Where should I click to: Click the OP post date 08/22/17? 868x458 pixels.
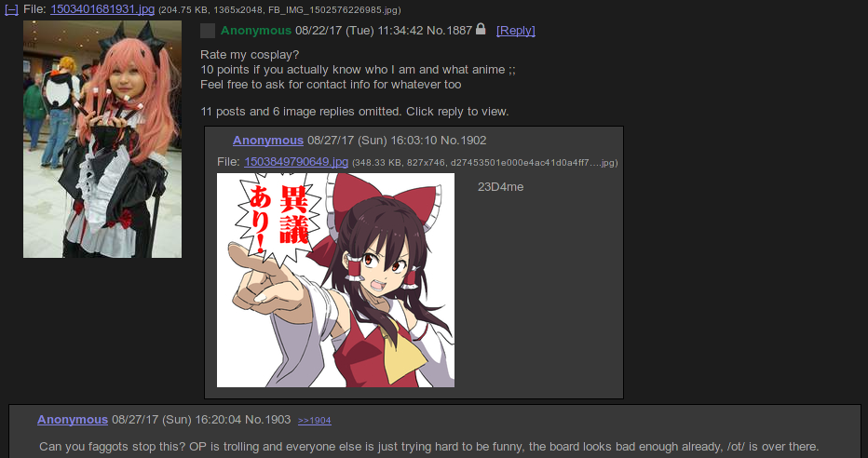[319, 31]
